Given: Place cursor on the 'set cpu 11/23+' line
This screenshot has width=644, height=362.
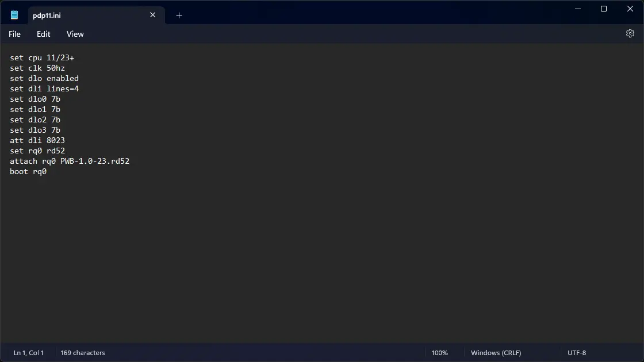Looking at the screenshot, I should coord(42,58).
